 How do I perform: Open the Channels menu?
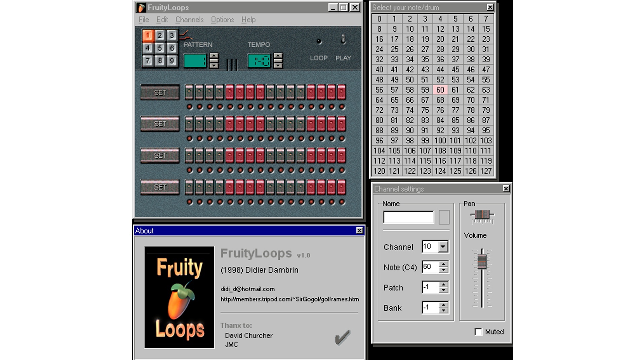pos(190,20)
